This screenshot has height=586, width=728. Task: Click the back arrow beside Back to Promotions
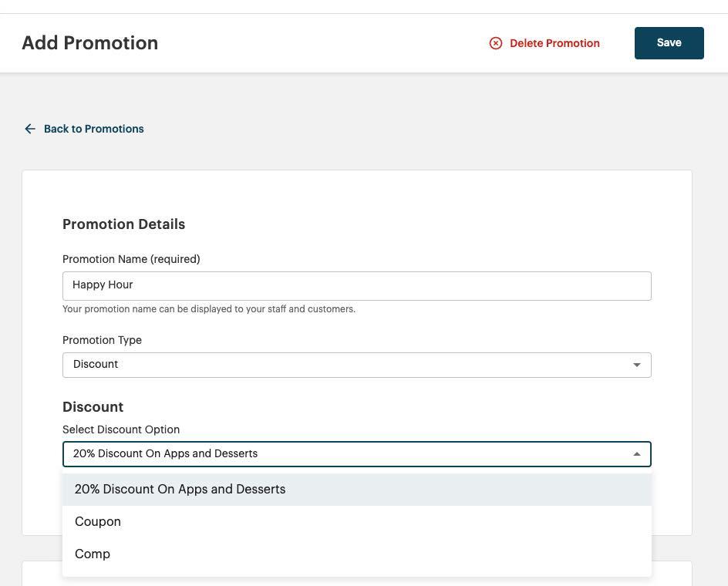point(30,129)
